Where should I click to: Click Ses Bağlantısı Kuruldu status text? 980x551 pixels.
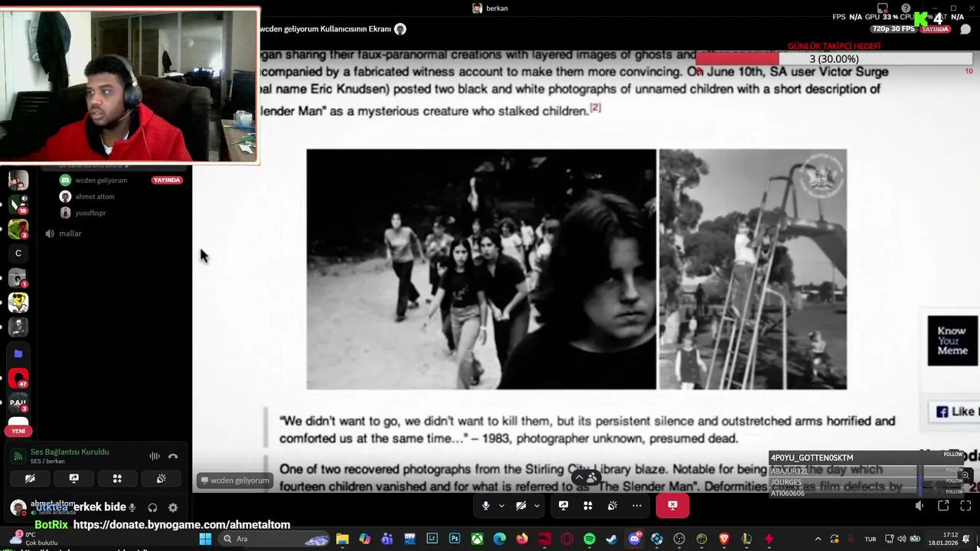(x=70, y=452)
